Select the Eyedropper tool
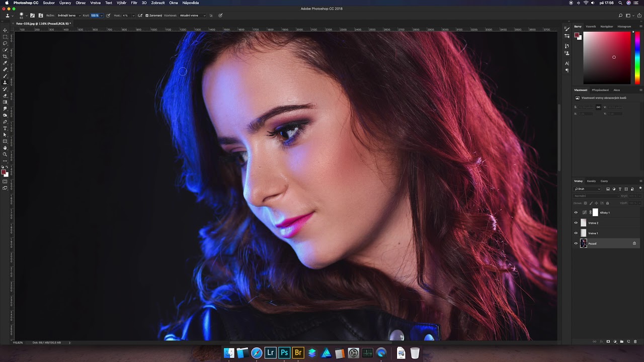Viewport: 644px width, 362px height. (x=5, y=63)
